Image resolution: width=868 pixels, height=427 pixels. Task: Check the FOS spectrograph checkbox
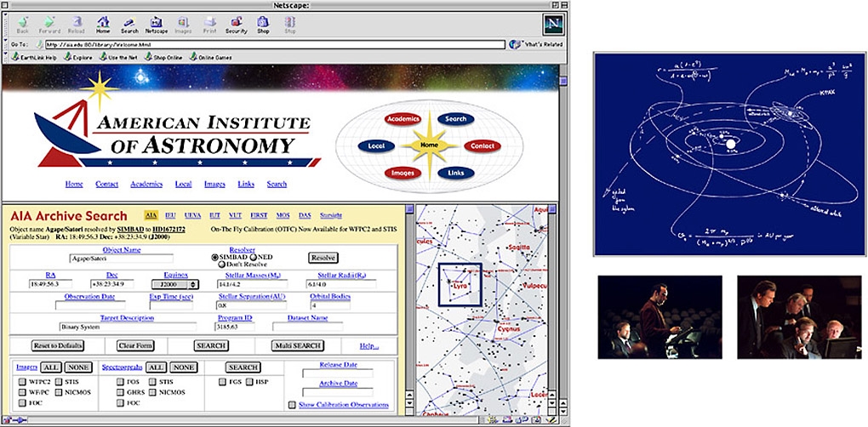[x=120, y=382]
